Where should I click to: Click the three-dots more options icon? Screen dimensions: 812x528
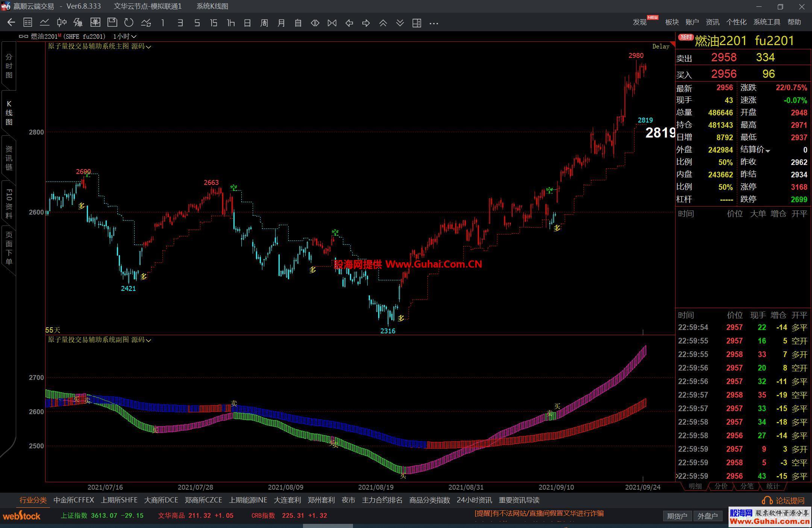pyautogui.click(x=433, y=23)
